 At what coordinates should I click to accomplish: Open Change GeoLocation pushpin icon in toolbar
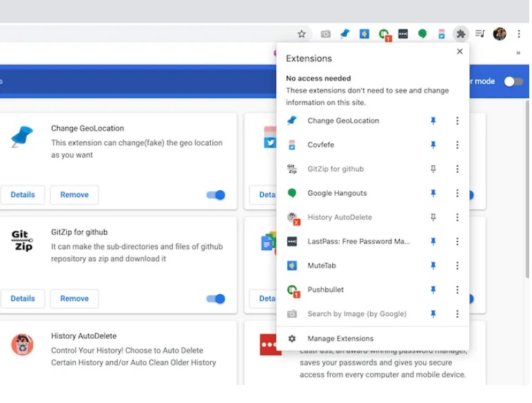[345, 34]
